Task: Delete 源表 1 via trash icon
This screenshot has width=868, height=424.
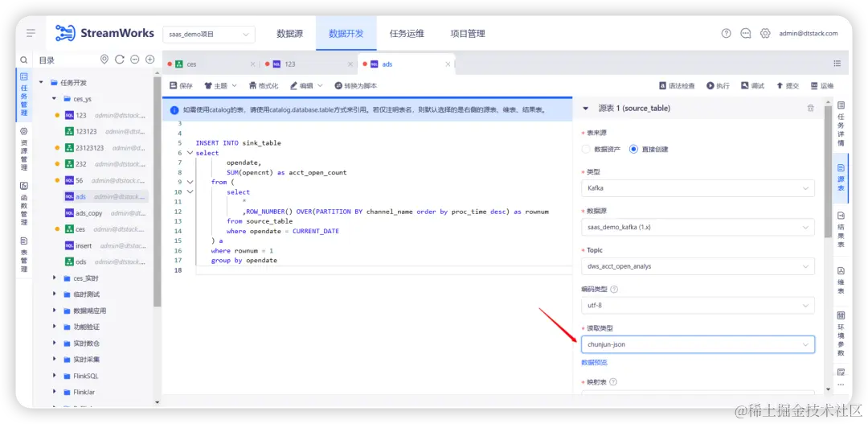Action: (810, 108)
